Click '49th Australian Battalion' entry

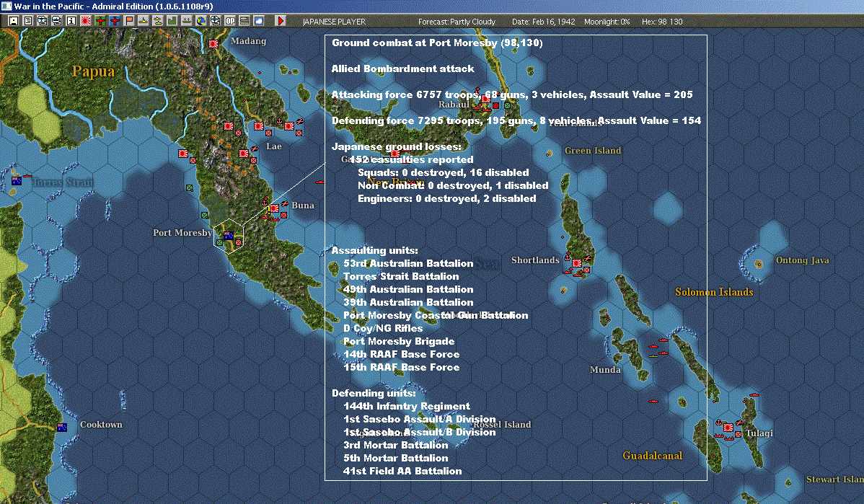click(408, 290)
